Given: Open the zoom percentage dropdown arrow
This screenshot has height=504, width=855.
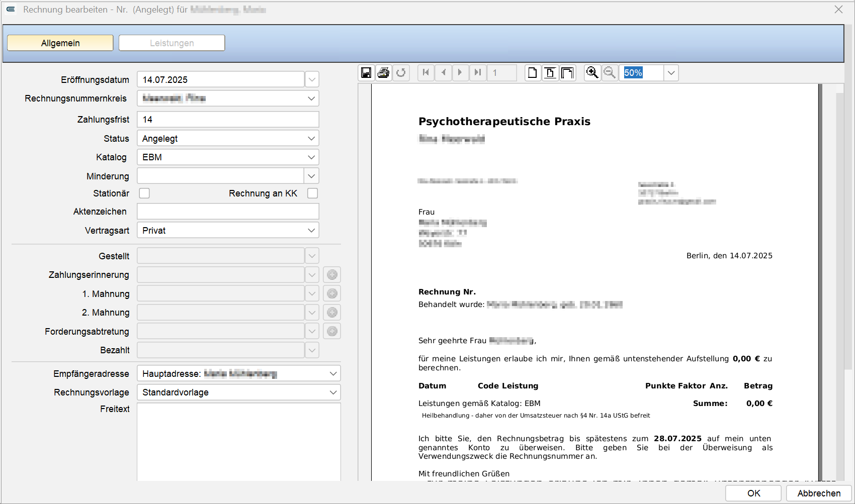Looking at the screenshot, I should click(x=671, y=73).
